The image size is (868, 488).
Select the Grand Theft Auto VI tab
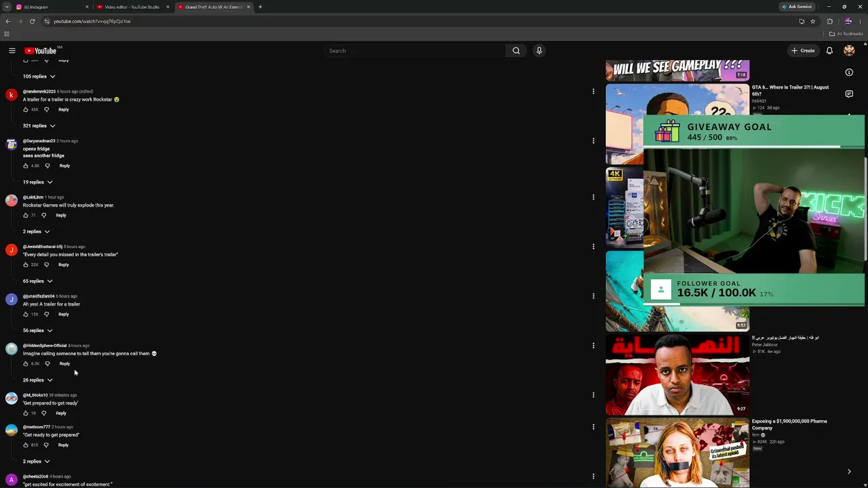(214, 7)
